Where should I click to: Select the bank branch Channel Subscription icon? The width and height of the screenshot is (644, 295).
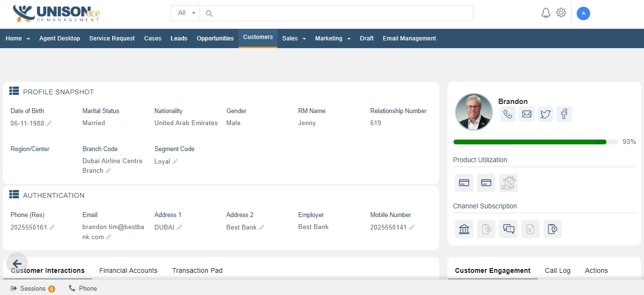click(464, 229)
